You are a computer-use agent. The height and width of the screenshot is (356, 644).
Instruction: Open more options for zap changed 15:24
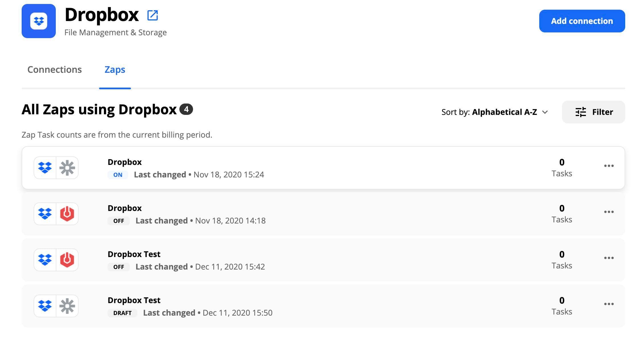[609, 166]
